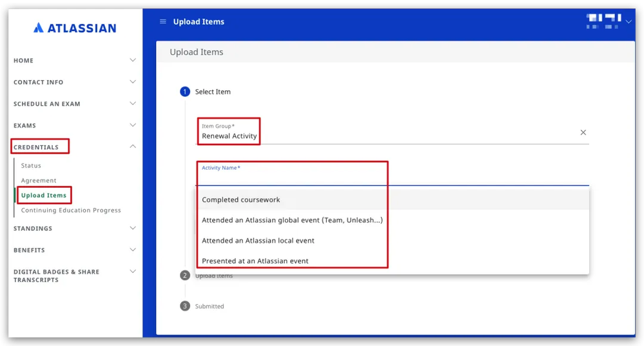
Task: Expand the EXAMS chevron
Action: click(x=133, y=125)
